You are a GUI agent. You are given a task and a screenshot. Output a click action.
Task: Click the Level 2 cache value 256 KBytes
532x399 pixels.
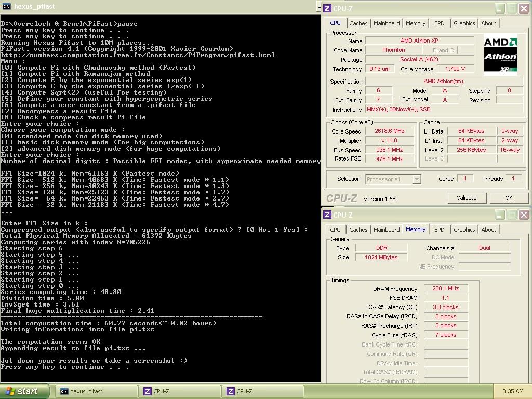(x=471, y=150)
